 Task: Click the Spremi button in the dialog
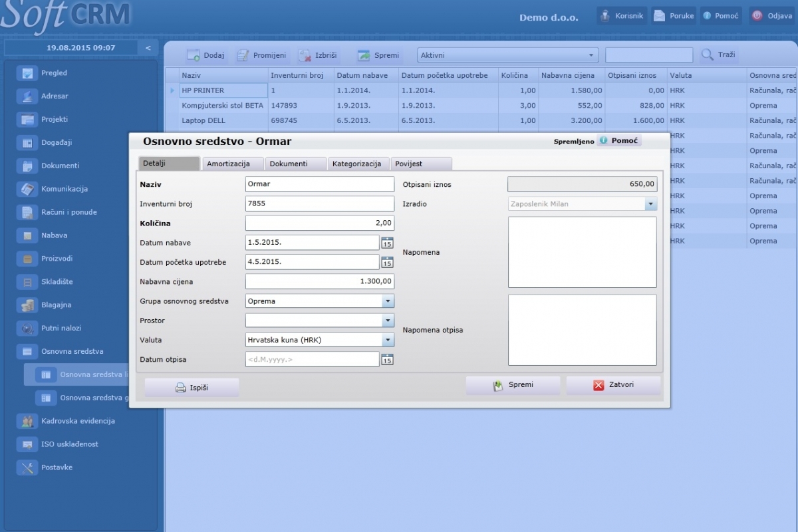pos(513,385)
